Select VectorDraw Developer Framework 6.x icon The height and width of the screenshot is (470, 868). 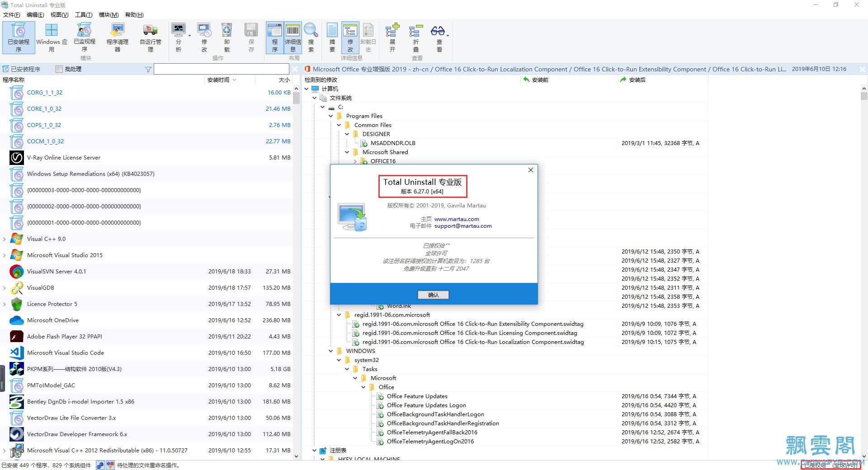17,434
